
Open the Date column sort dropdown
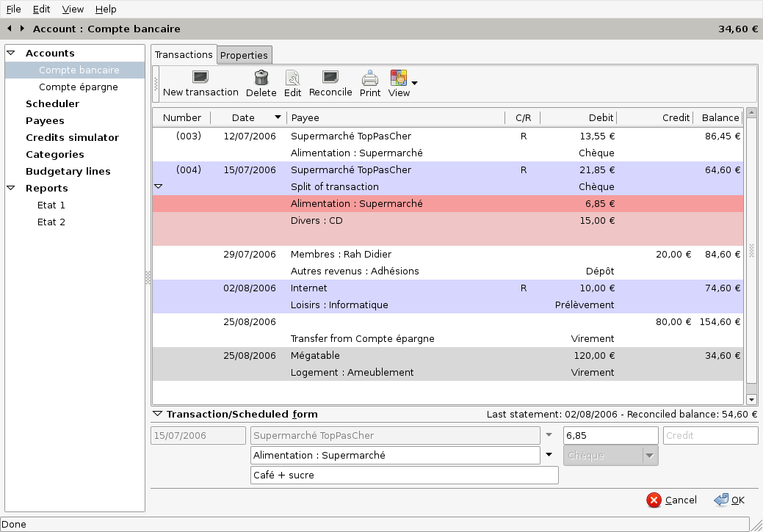click(x=278, y=117)
